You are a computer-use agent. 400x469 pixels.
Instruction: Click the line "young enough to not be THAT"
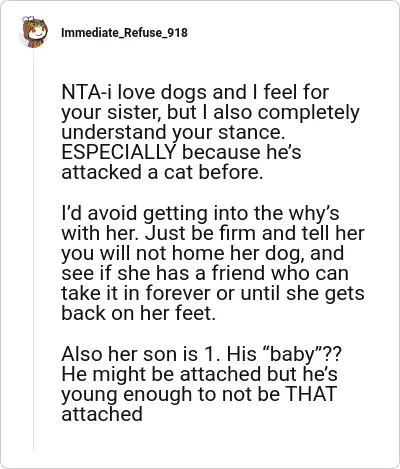199,394
